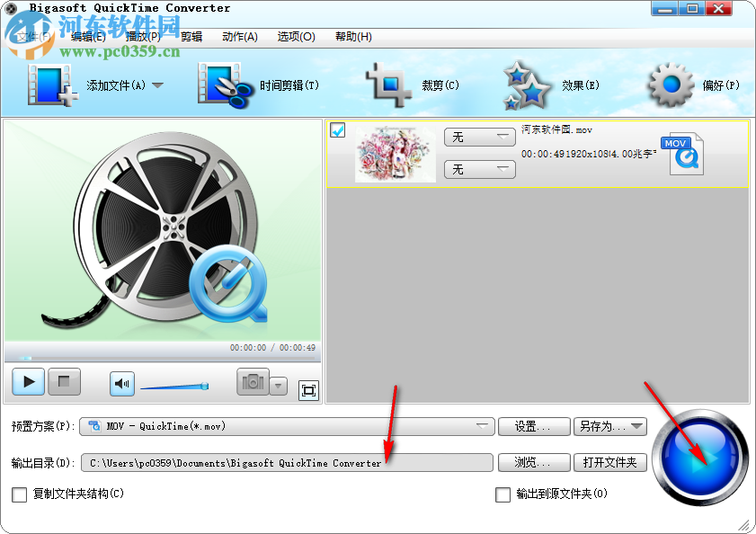Mute audio with the speaker icon

pyautogui.click(x=120, y=383)
